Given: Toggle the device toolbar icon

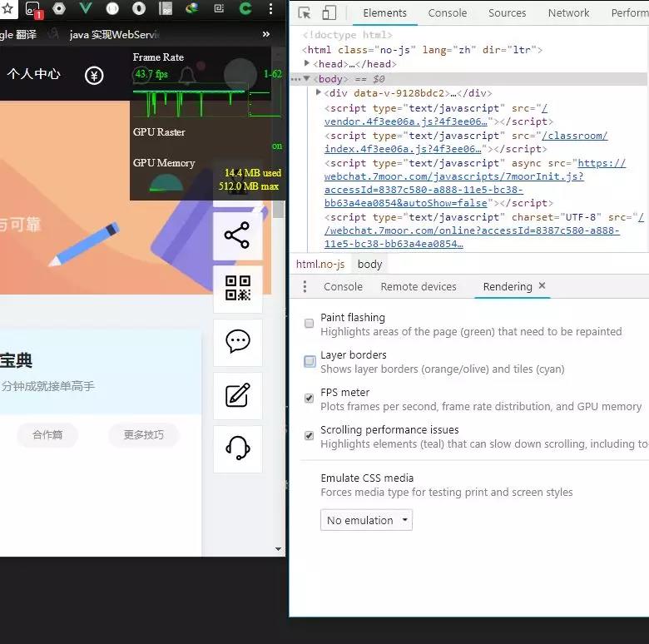Looking at the screenshot, I should [329, 13].
